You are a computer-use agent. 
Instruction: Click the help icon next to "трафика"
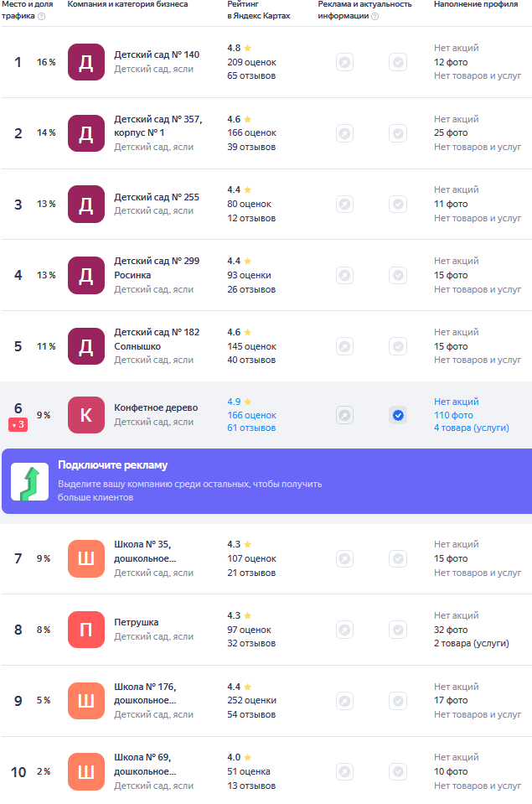tap(42, 17)
